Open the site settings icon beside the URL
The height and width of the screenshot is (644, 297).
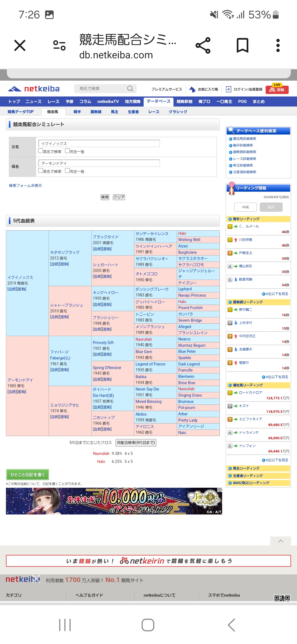click(59, 45)
